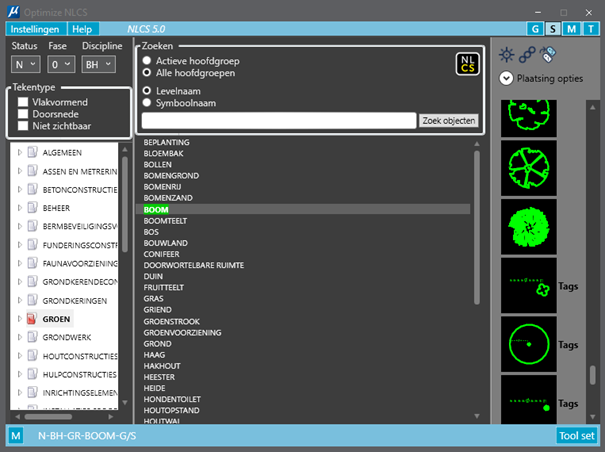Screen dimensions: 605x452
Task: Click the tag label icon
Action: 548,54
